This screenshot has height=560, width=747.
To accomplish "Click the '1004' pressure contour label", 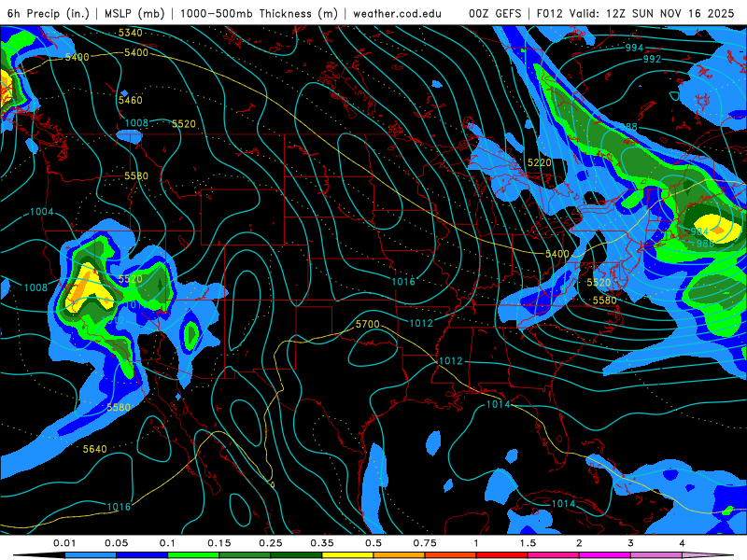I will coord(41,212).
